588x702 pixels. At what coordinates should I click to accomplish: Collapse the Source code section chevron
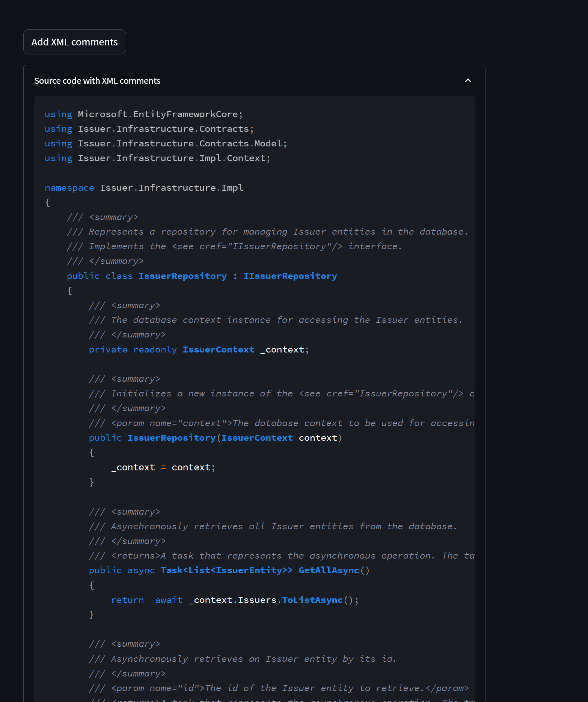click(x=468, y=81)
